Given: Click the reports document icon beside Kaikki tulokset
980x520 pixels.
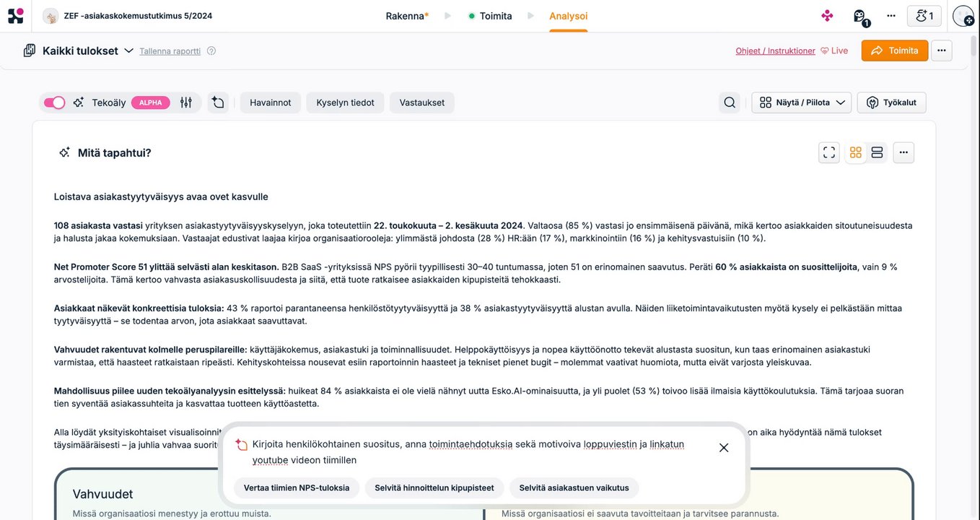Looking at the screenshot, I should click(x=30, y=51).
